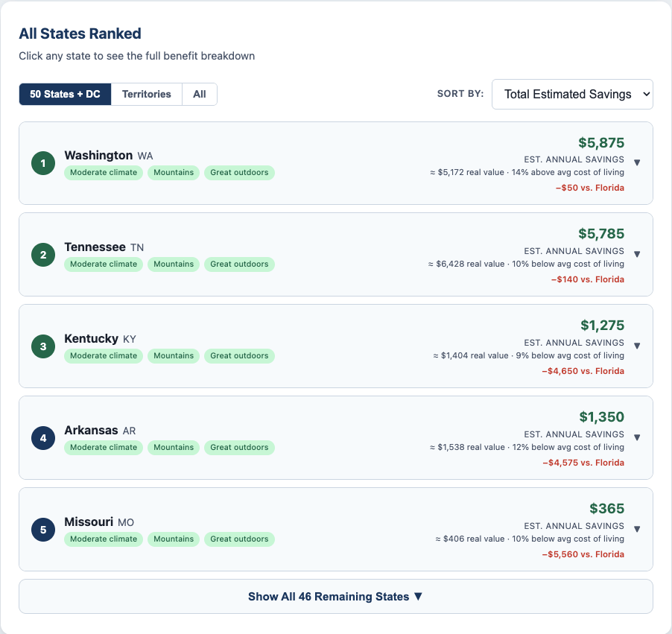Expand the Washington row arrow
The image size is (672, 634).
pyautogui.click(x=637, y=162)
